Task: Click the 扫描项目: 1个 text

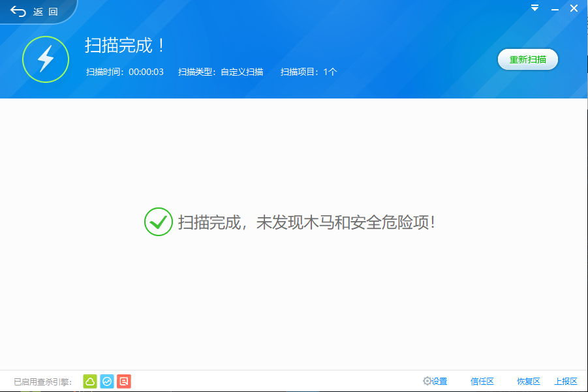Action: coord(309,72)
